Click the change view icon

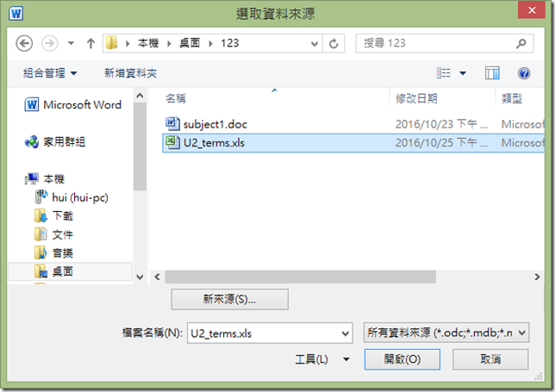(x=444, y=73)
